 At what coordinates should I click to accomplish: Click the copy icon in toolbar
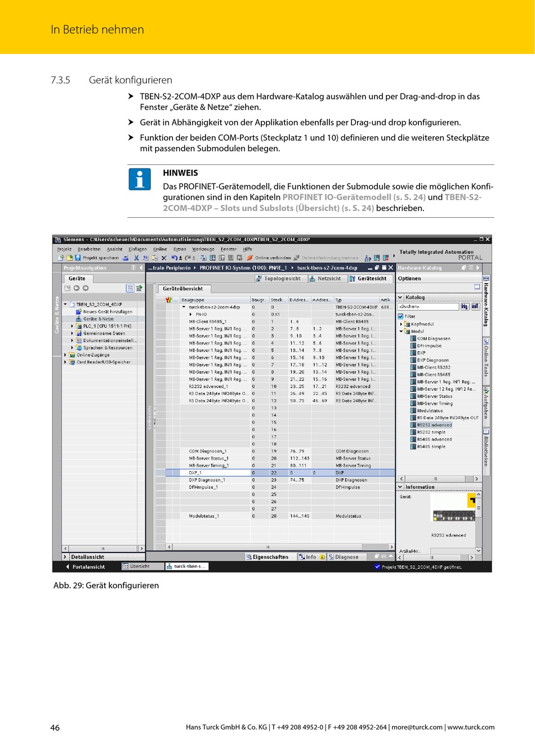pos(145,258)
